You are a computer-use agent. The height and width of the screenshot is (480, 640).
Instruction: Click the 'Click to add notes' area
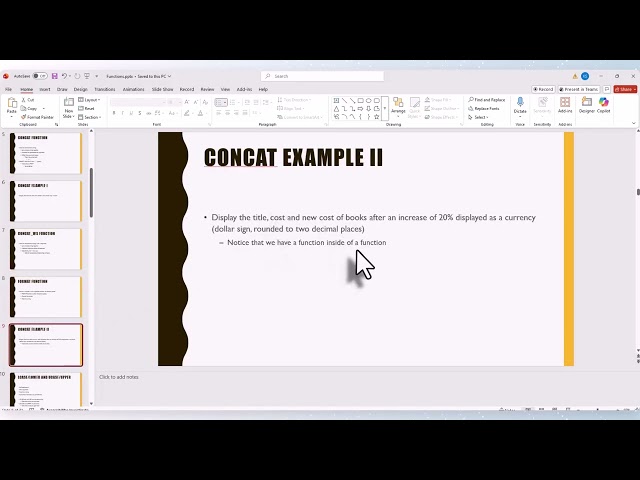[119, 377]
